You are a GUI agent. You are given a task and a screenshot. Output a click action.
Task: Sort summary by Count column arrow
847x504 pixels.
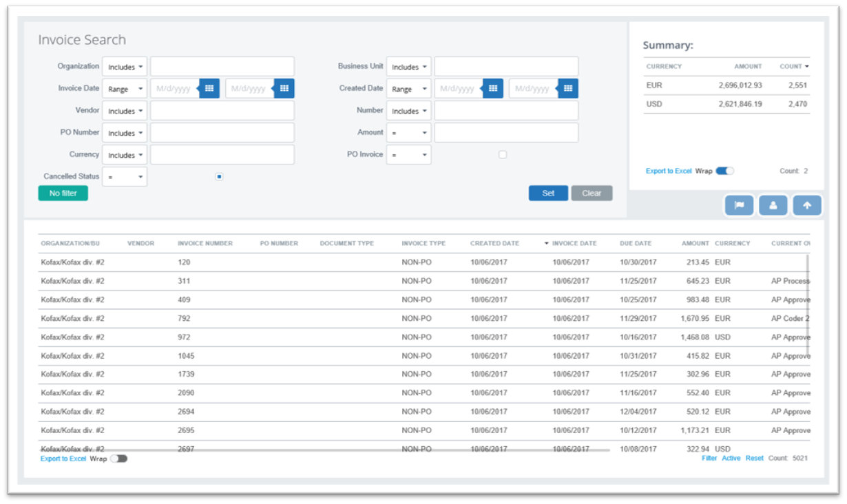pos(806,67)
